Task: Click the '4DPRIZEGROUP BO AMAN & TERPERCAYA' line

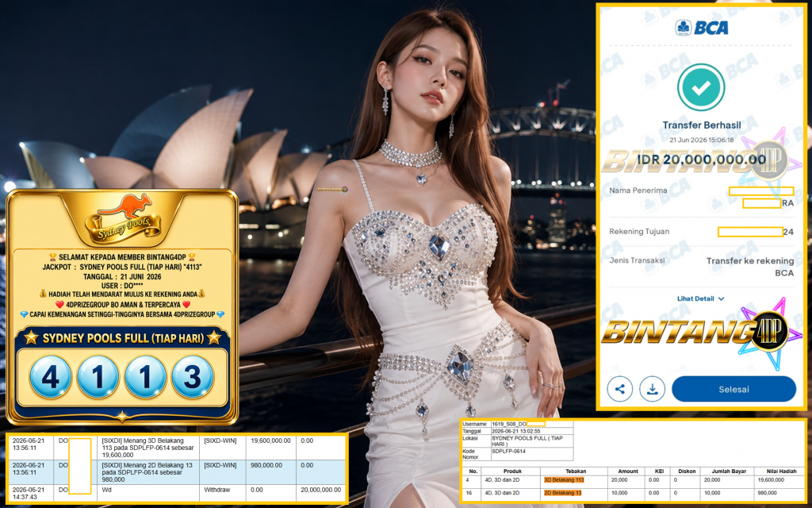Action: click(123, 304)
